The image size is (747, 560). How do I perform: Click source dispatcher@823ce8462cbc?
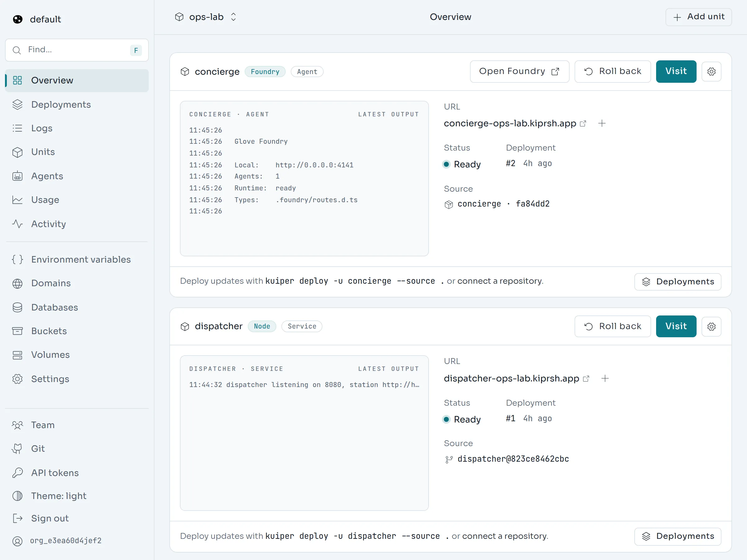click(x=513, y=459)
